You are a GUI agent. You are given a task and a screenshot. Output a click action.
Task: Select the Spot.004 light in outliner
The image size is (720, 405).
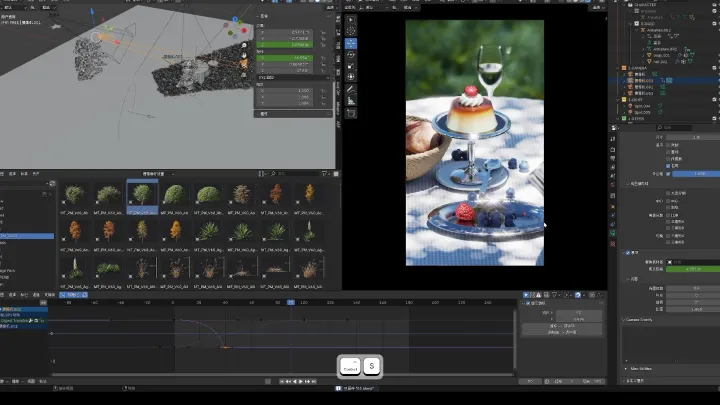[642, 106]
